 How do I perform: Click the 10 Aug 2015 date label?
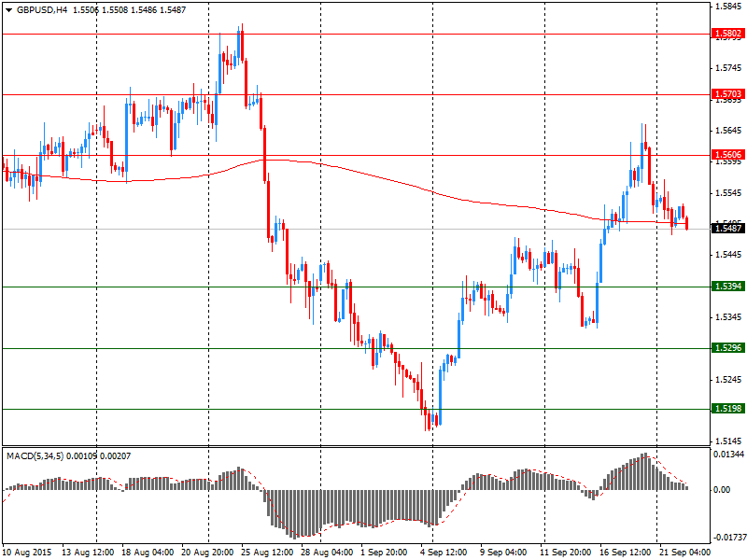[27, 553]
